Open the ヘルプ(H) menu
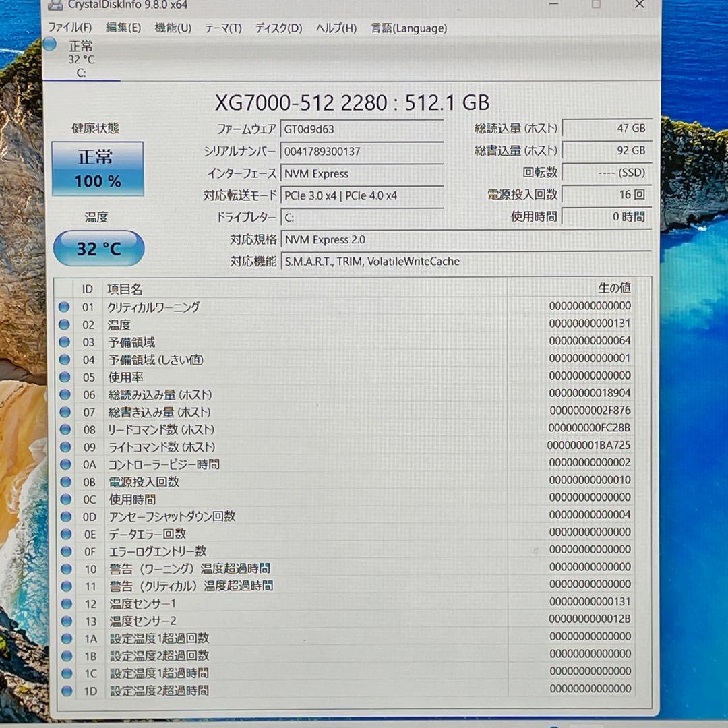The height and width of the screenshot is (728, 728). [x=335, y=28]
